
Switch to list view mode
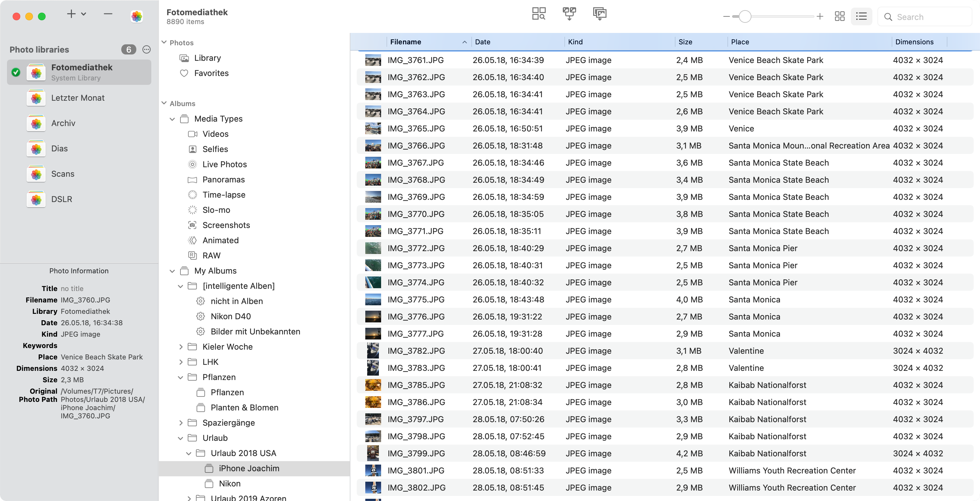(861, 17)
